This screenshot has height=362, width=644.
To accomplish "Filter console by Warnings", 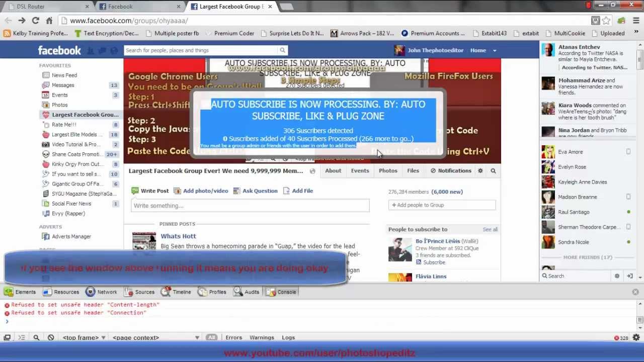I will click(262, 337).
